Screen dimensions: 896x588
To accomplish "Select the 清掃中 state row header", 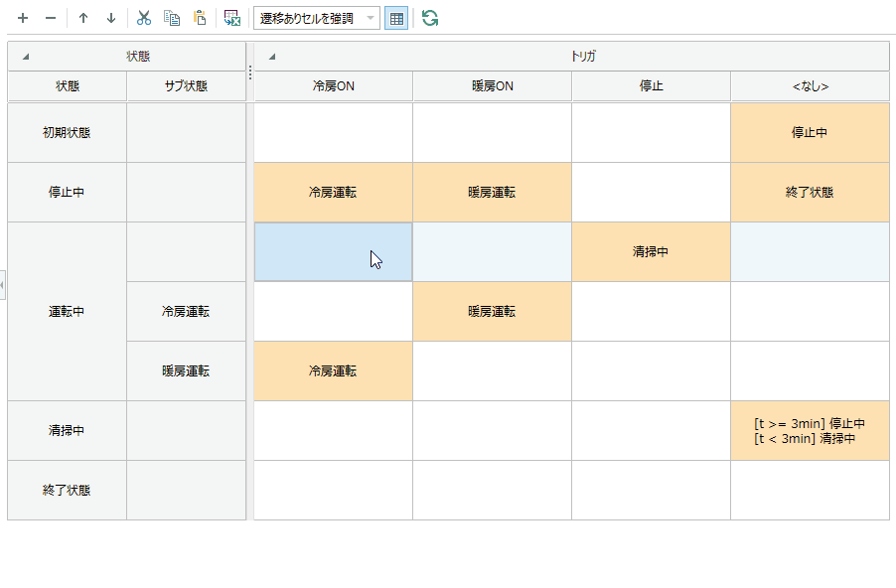I will (67, 430).
